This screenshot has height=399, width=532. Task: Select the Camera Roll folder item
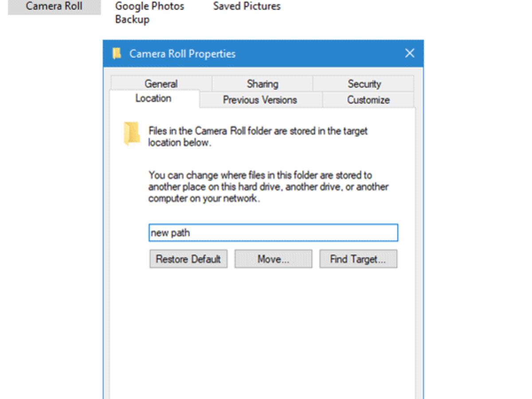pyautogui.click(x=54, y=7)
